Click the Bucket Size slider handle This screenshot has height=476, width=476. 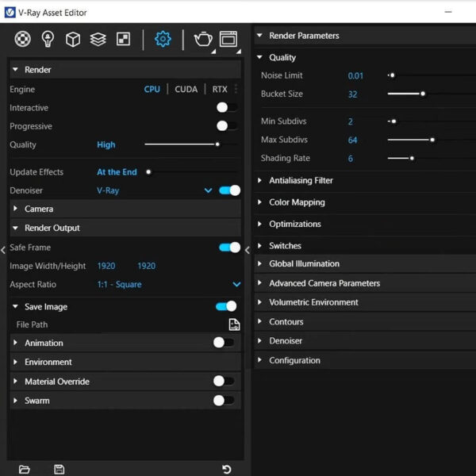pyautogui.click(x=423, y=94)
